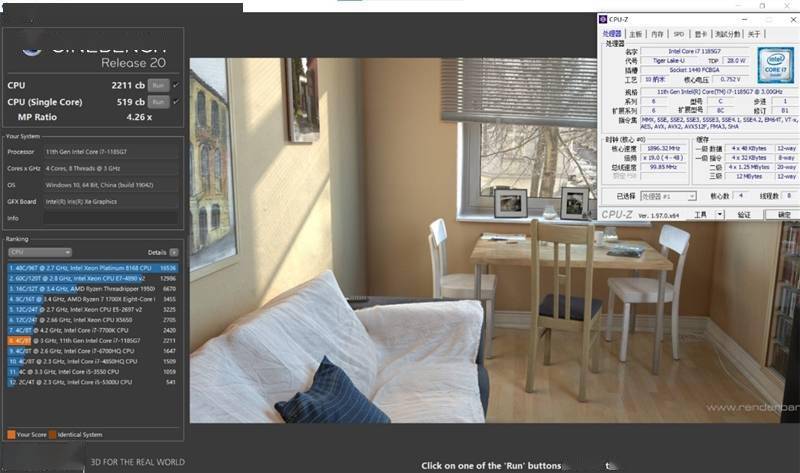Select ranking row AMD Ryzen Threadripper 1950
Viewport: 800px width, 473px height.
coord(92,289)
